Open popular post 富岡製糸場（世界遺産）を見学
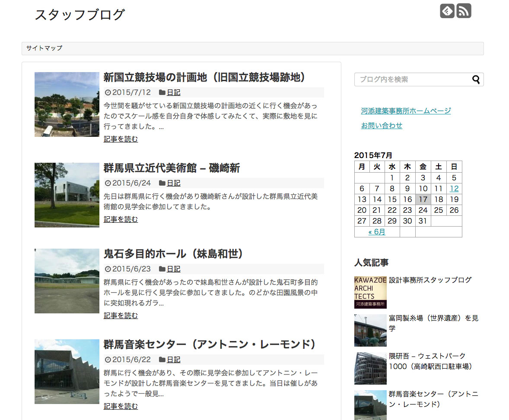Image resolution: width=509 pixels, height=420 pixels. 433,319
